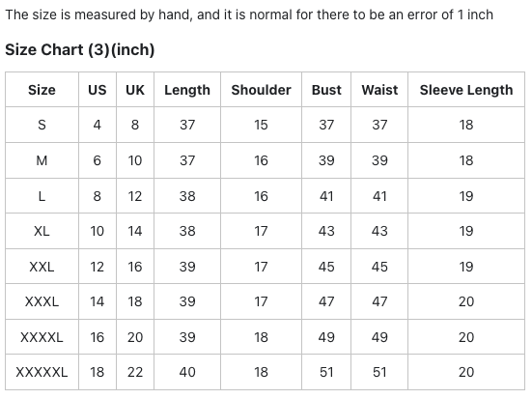
Task: Select the Bust column header
Action: point(326,90)
